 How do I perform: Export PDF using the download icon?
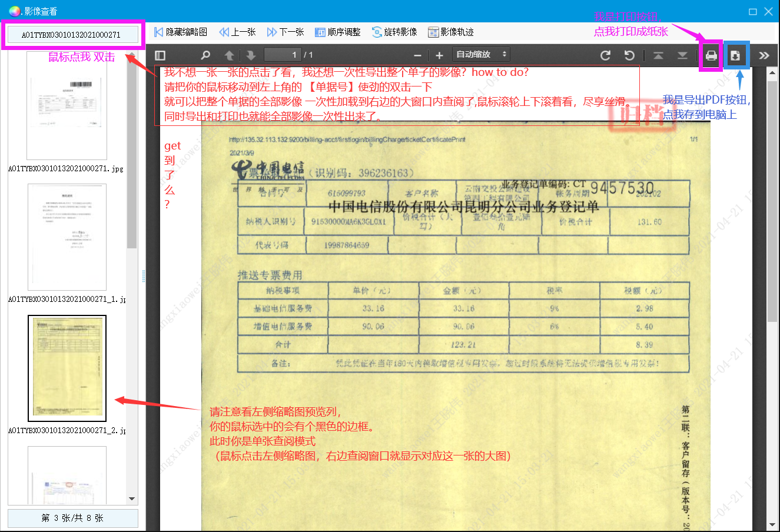coord(735,56)
